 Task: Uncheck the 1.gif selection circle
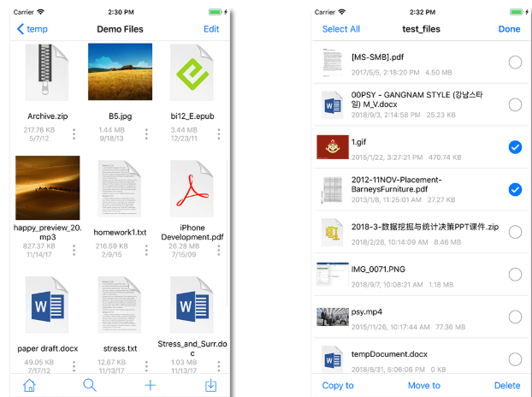[x=515, y=147]
